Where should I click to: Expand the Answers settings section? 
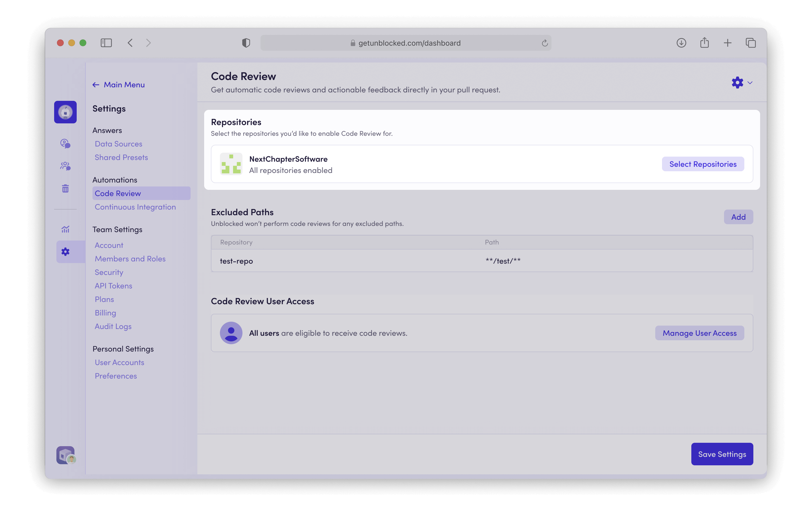107,130
